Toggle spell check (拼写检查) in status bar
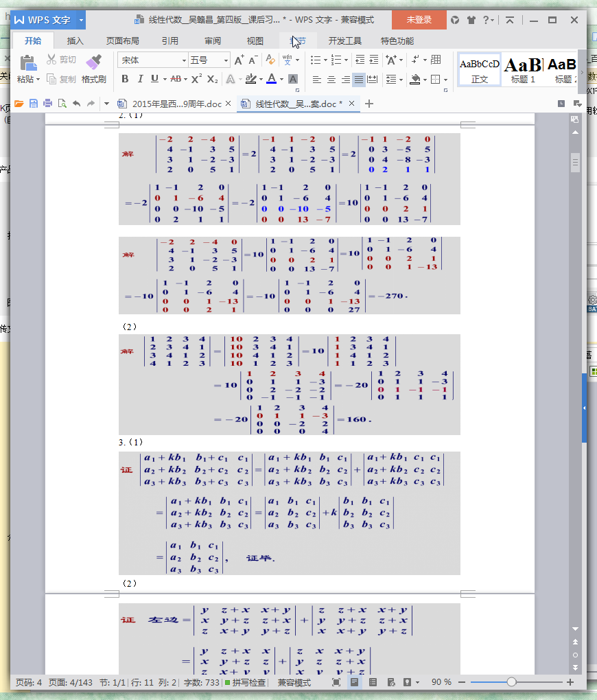The width and height of the screenshot is (597, 700). tap(245, 682)
